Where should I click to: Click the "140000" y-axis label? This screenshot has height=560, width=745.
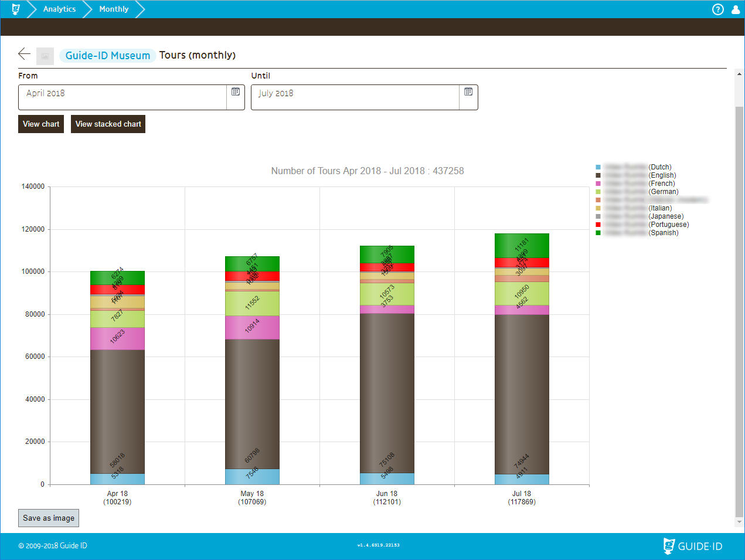point(33,186)
